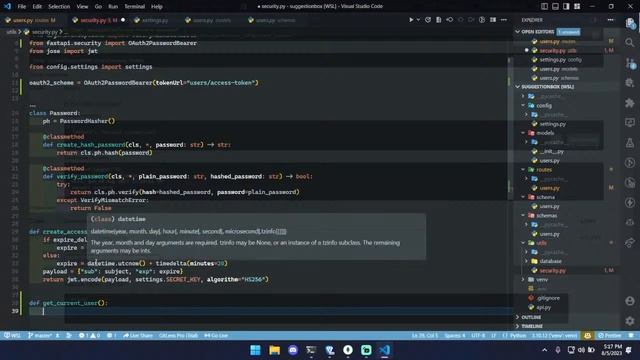640x360 pixels.
Task: Open Windows Start button on taskbar
Action: point(256,350)
